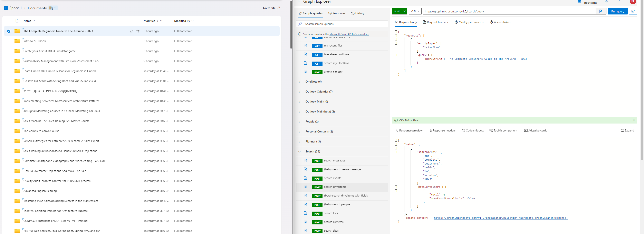Toggle the fold box beside "hitsContainers"

tap(396, 187)
